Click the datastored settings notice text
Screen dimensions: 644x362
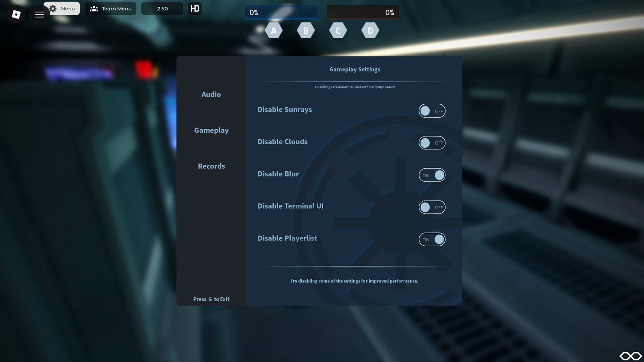pos(355,87)
